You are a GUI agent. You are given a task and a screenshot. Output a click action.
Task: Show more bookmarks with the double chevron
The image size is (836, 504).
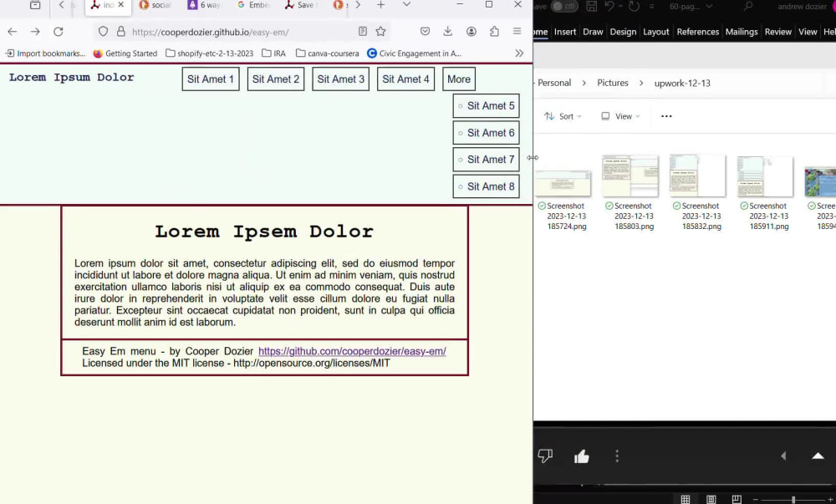point(519,53)
